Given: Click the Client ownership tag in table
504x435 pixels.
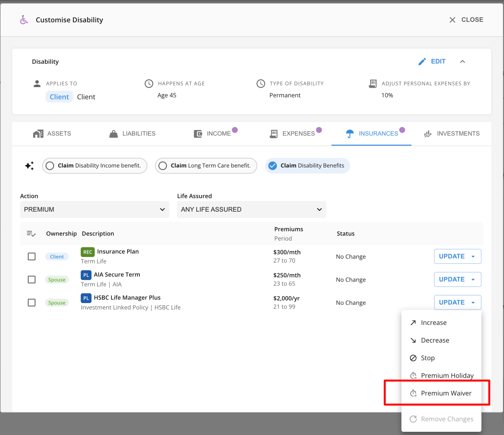Looking at the screenshot, I should pyautogui.click(x=57, y=257).
